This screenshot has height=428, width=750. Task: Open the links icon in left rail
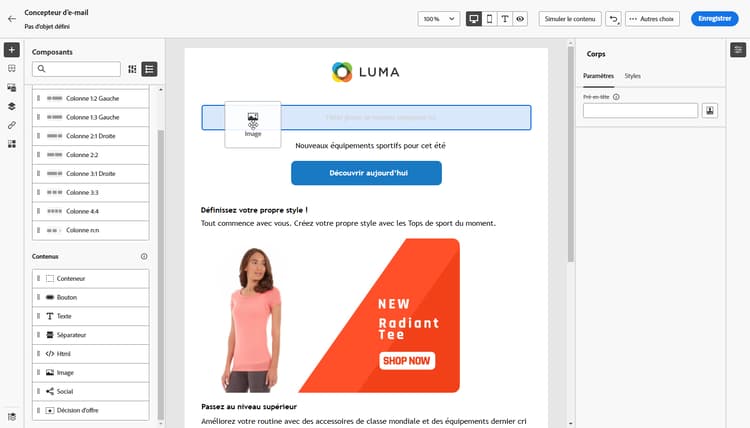[12, 125]
